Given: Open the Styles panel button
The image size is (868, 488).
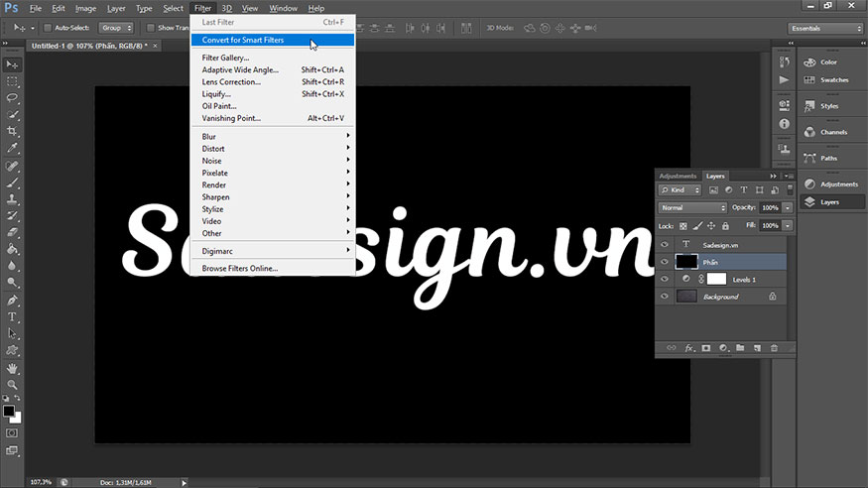Looking at the screenshot, I should tap(831, 106).
